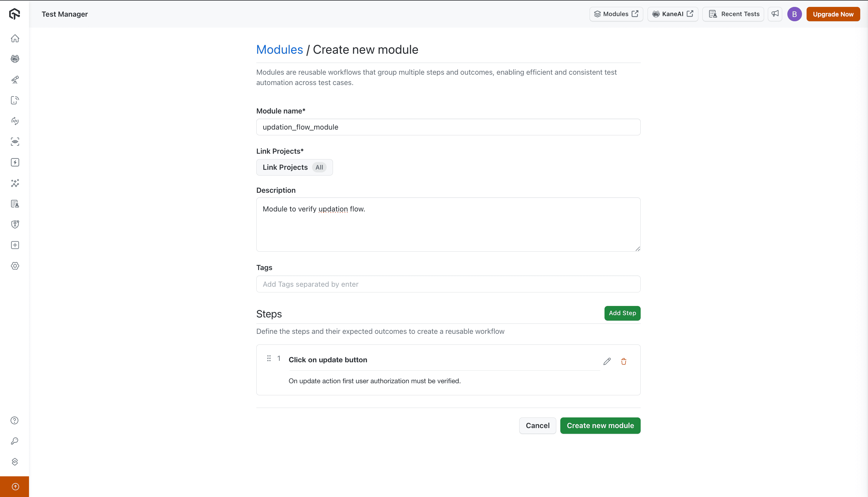Click the accessibility testing shield icon

click(x=15, y=224)
